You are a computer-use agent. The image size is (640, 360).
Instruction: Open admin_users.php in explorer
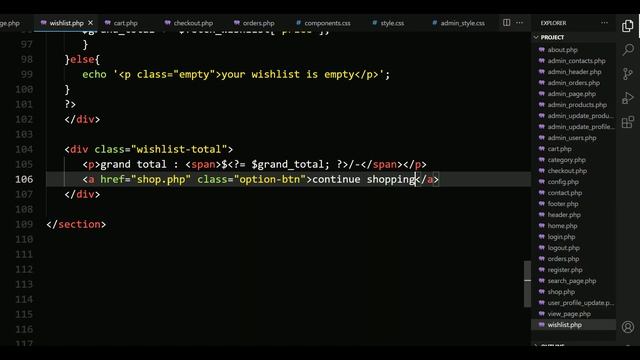click(x=572, y=138)
